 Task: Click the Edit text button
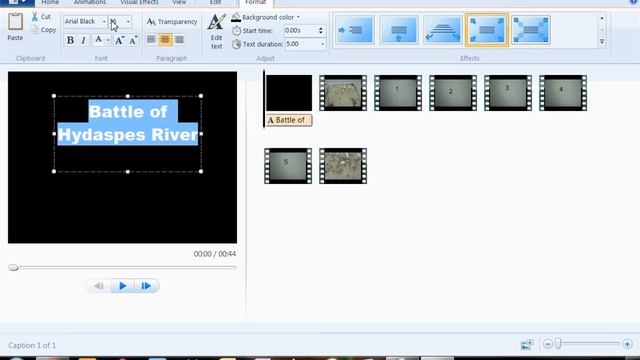click(x=216, y=32)
